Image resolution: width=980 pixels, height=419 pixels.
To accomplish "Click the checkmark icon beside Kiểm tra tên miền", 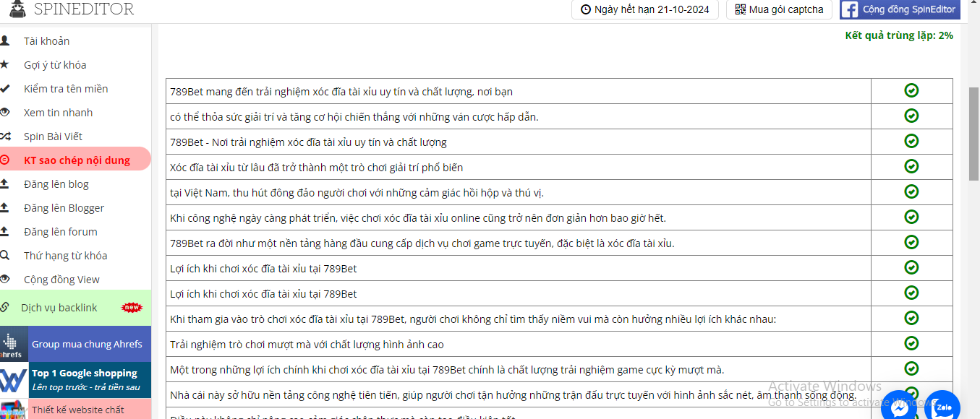I will (5, 88).
